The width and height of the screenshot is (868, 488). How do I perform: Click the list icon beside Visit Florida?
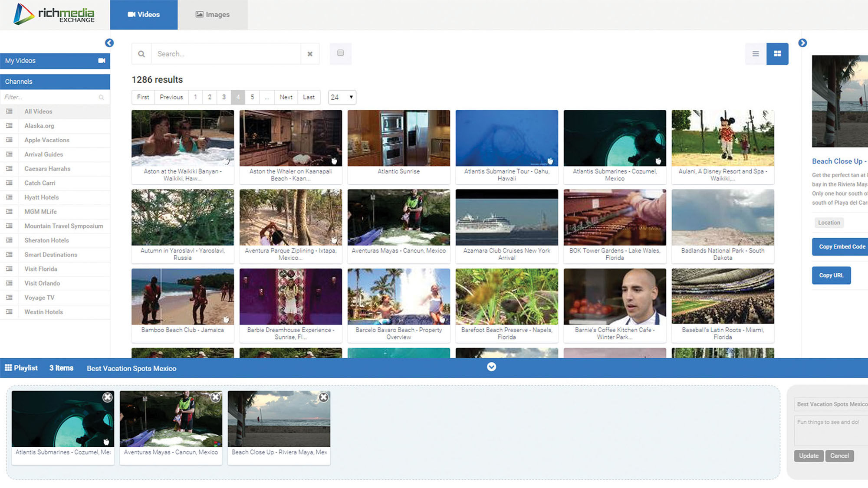pyautogui.click(x=9, y=269)
